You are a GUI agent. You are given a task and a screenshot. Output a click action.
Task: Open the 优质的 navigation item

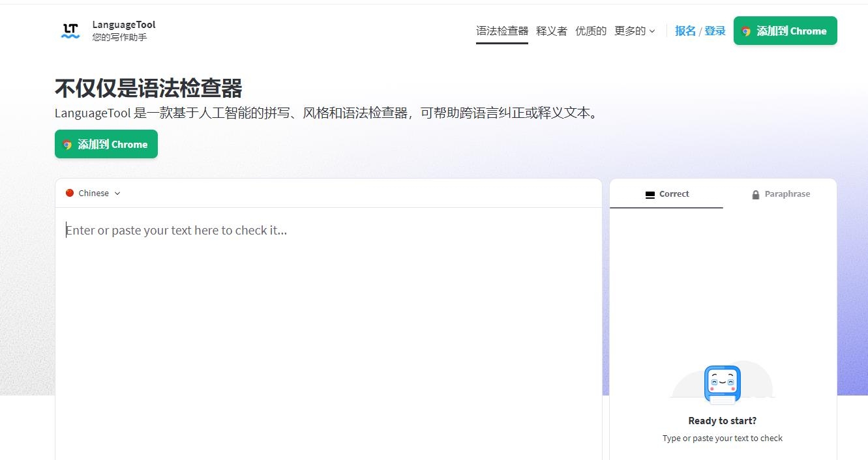click(x=591, y=31)
